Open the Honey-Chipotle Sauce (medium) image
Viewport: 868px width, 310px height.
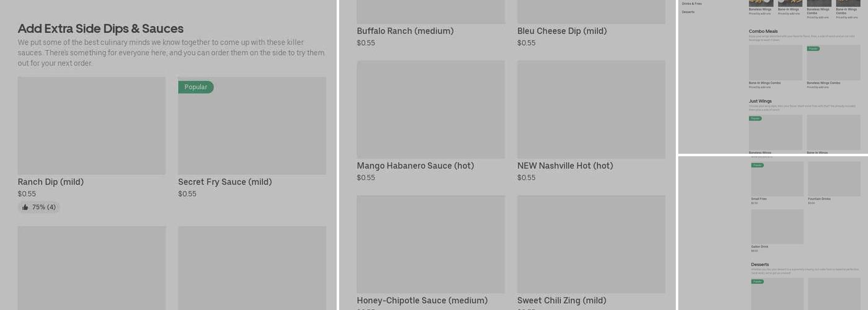point(430,244)
